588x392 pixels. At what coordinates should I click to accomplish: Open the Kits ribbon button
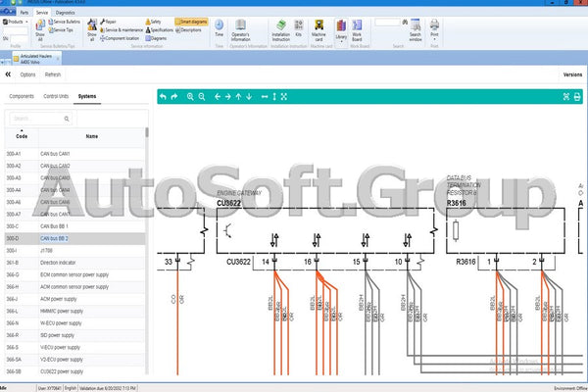pyautogui.click(x=299, y=28)
